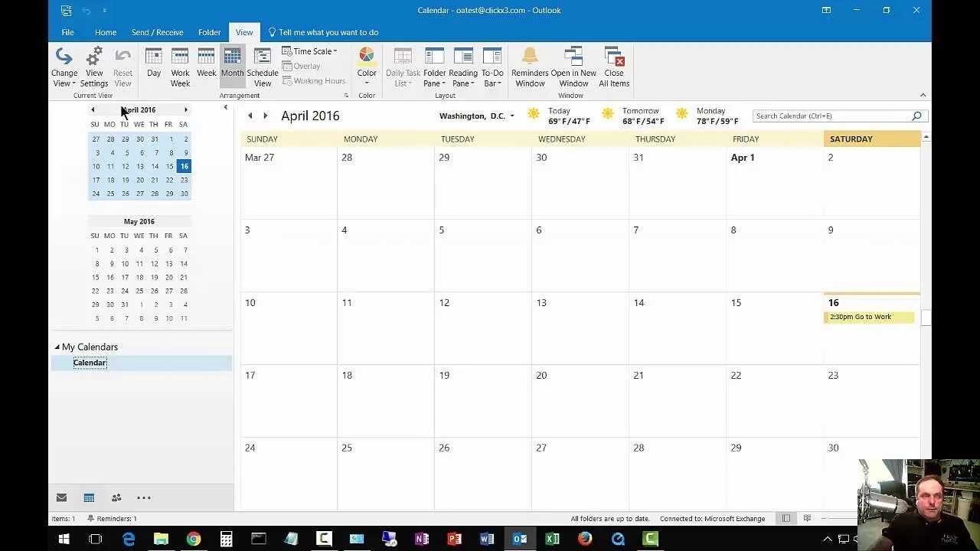Open OneNote from the taskbar
The height and width of the screenshot is (551, 980).
coord(422,539)
